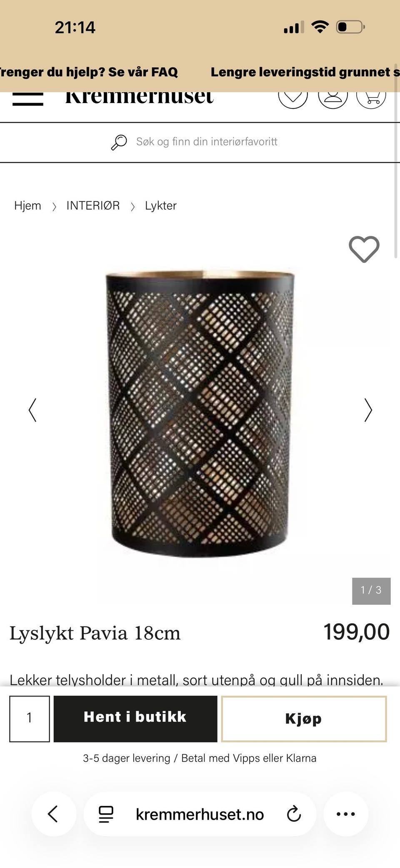The width and height of the screenshot is (400, 868).
Task: Click the Kjøp button
Action: 304,718
